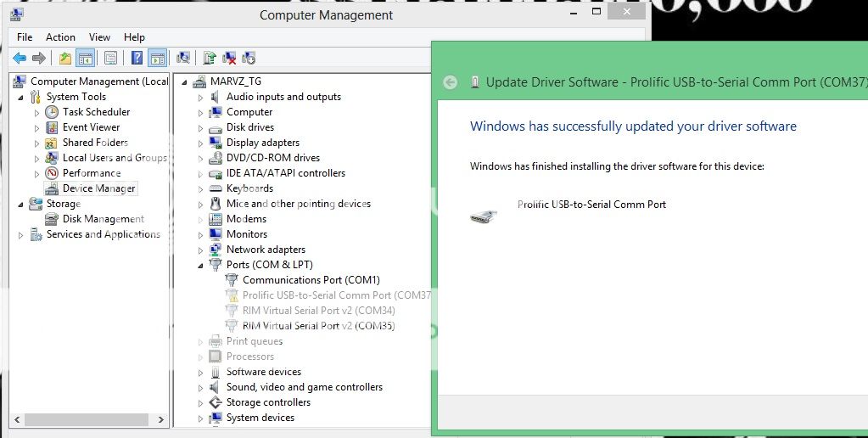Screen dimensions: 868x438
Task: Click the blue Help question mark icon
Action: (x=137, y=58)
